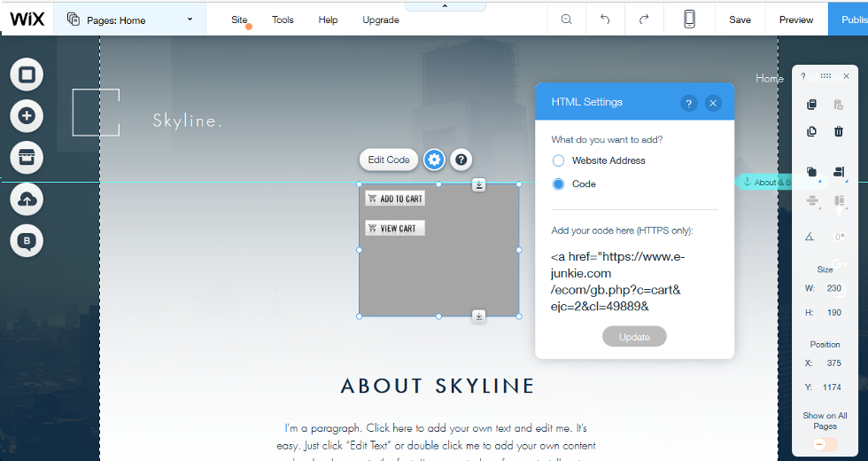The image size is (868, 461).
Task: Click the HTML code text field
Action: (x=633, y=282)
